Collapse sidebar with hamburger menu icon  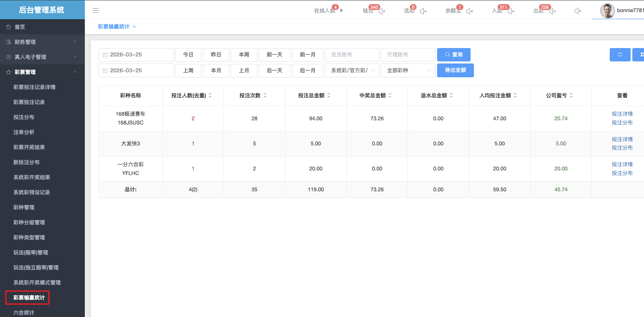click(96, 10)
